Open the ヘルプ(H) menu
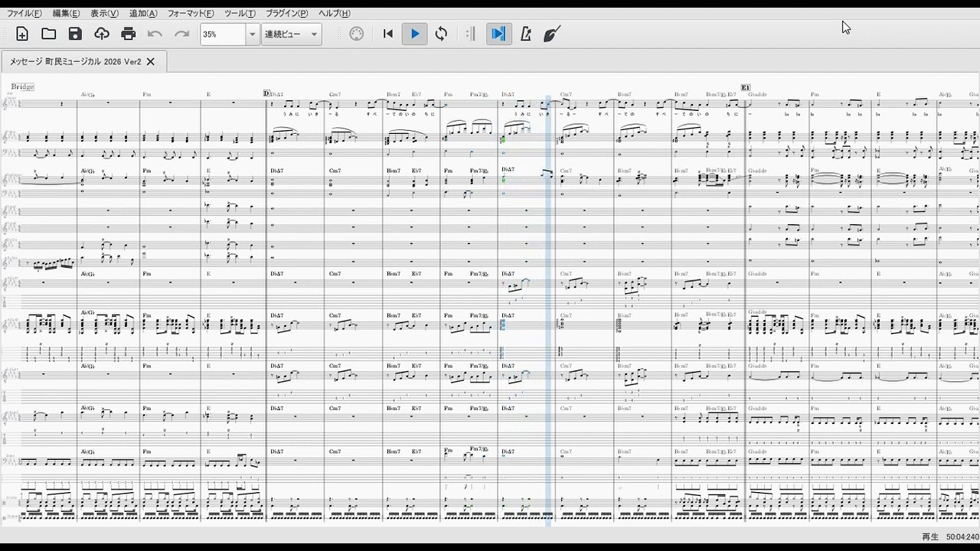 (335, 14)
